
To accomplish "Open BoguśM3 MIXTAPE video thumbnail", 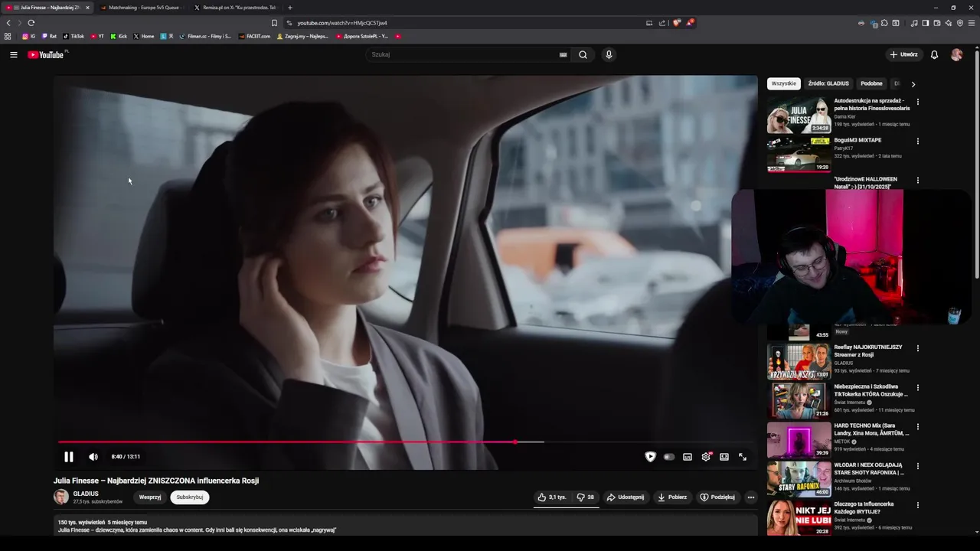I will tap(799, 155).
